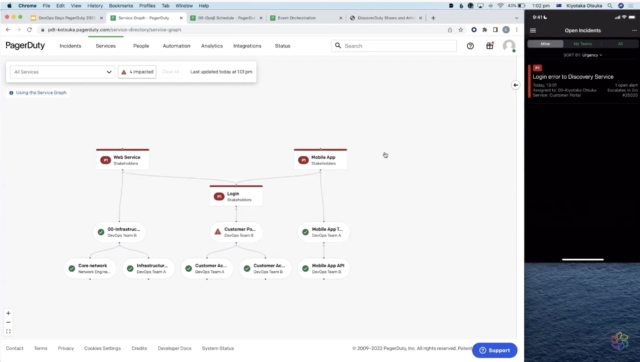Zoom out with the minus icon
This screenshot has width=640, height=362.
8,322
